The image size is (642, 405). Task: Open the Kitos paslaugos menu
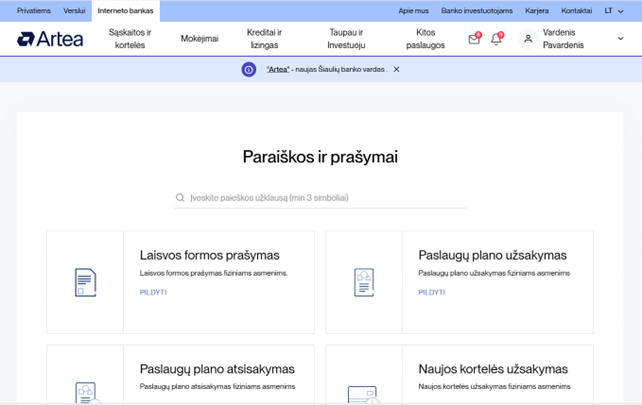[x=425, y=38]
